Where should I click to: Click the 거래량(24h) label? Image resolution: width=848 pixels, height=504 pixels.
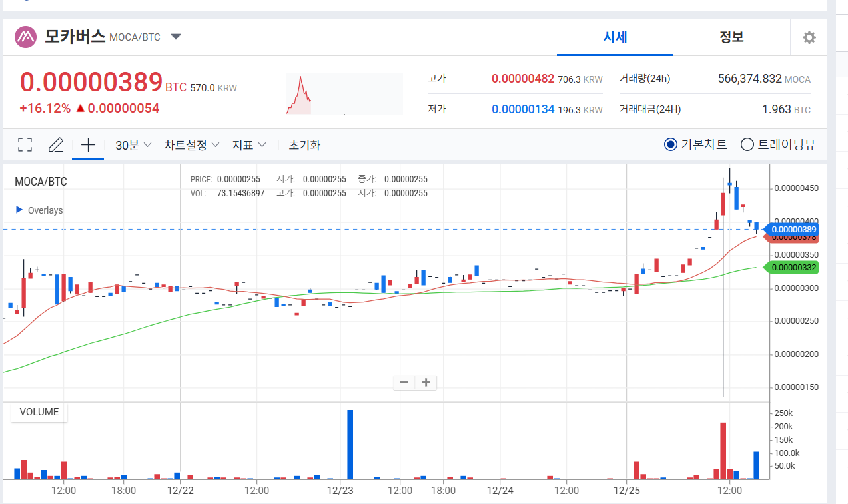(x=644, y=79)
